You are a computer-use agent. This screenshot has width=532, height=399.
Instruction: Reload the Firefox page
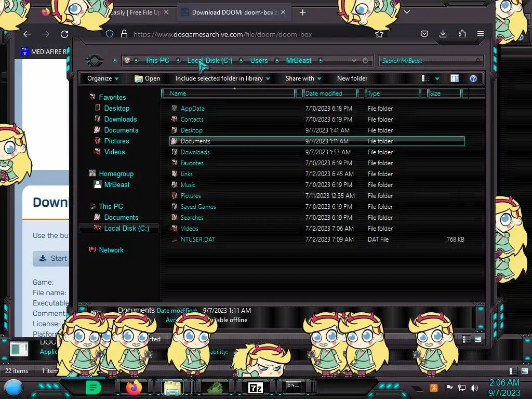coord(64,34)
